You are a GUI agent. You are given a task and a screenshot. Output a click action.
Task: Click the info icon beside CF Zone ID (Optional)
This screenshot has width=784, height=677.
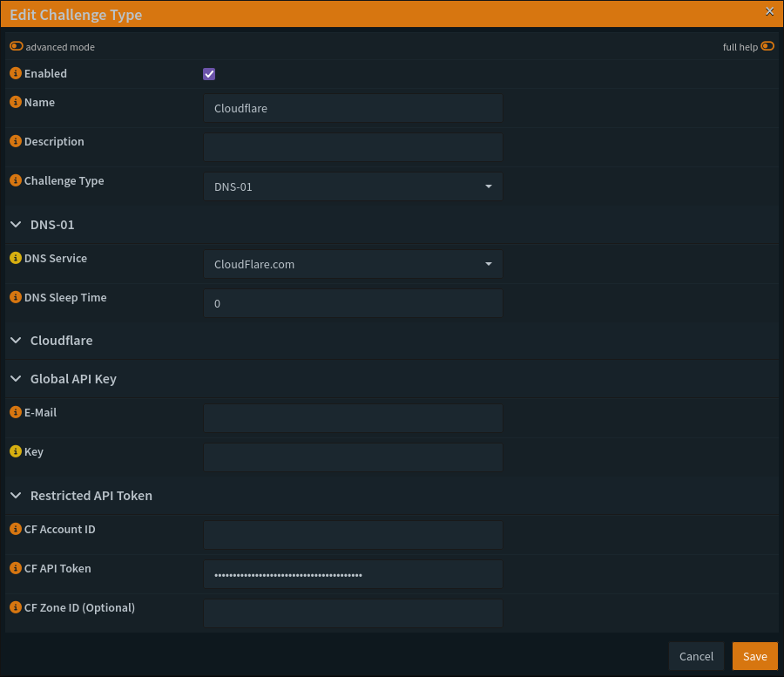coord(16,607)
